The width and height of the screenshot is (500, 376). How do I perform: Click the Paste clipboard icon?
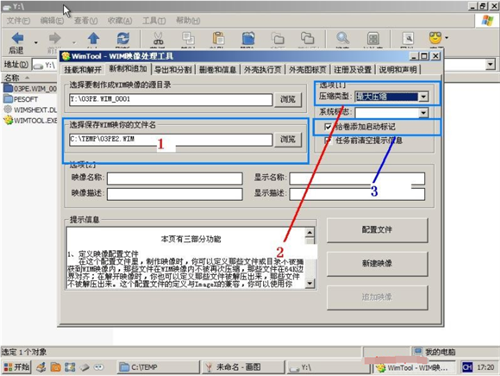tap(218, 38)
